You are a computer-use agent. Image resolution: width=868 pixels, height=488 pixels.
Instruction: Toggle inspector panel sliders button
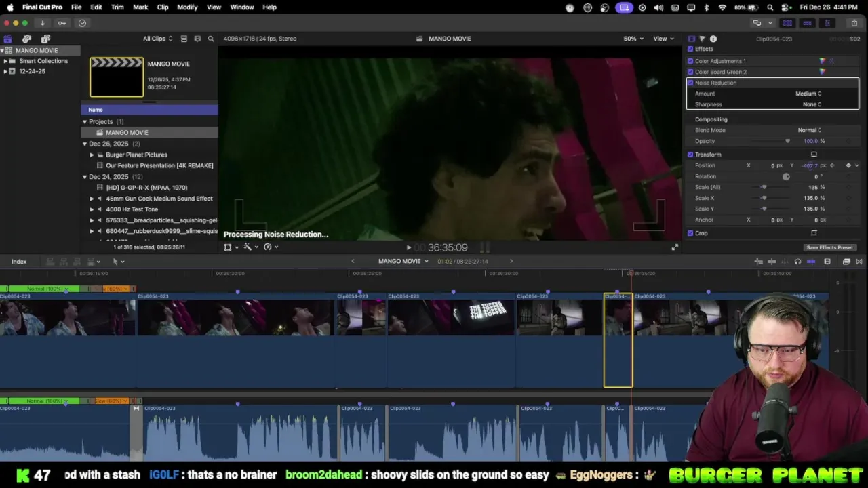click(827, 23)
